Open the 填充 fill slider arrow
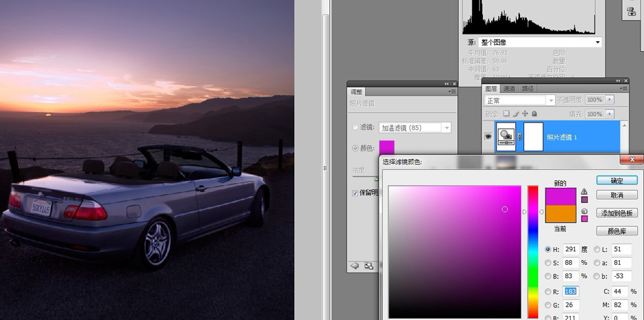 point(610,114)
